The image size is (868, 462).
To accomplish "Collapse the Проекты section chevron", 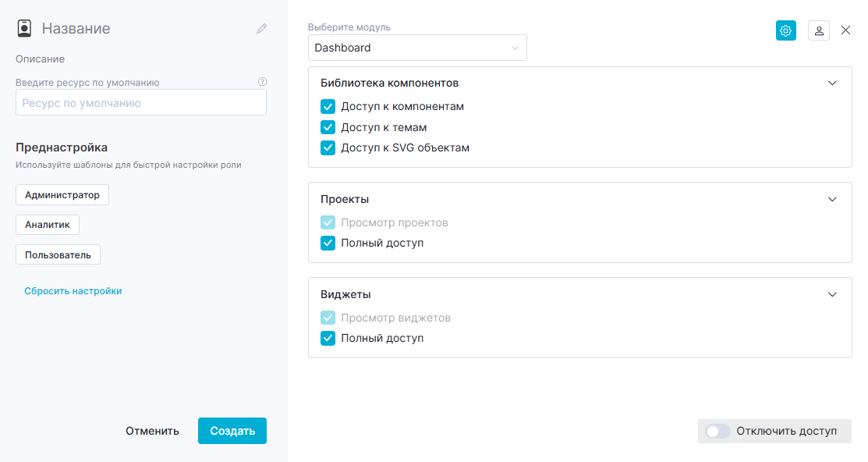I will (x=832, y=200).
